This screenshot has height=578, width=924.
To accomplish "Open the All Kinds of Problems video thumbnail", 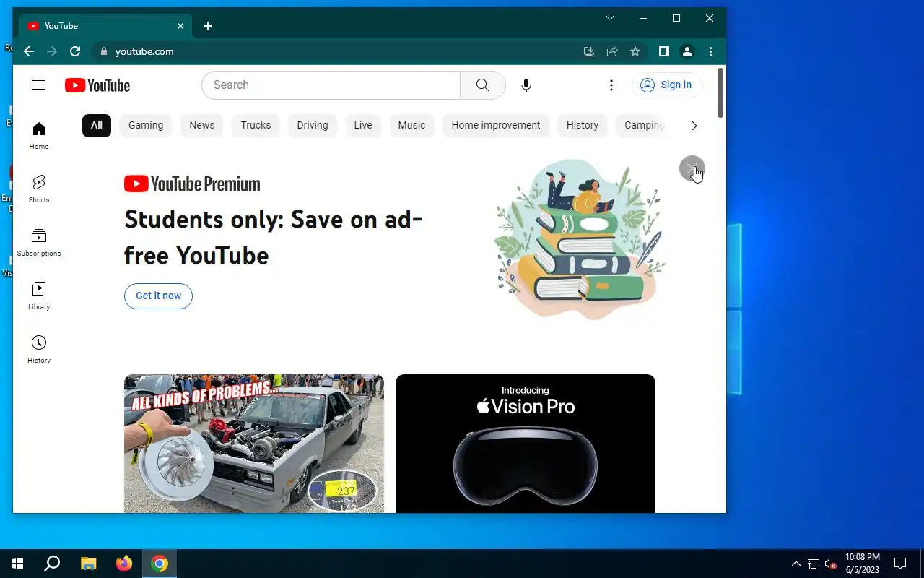I will click(x=254, y=444).
